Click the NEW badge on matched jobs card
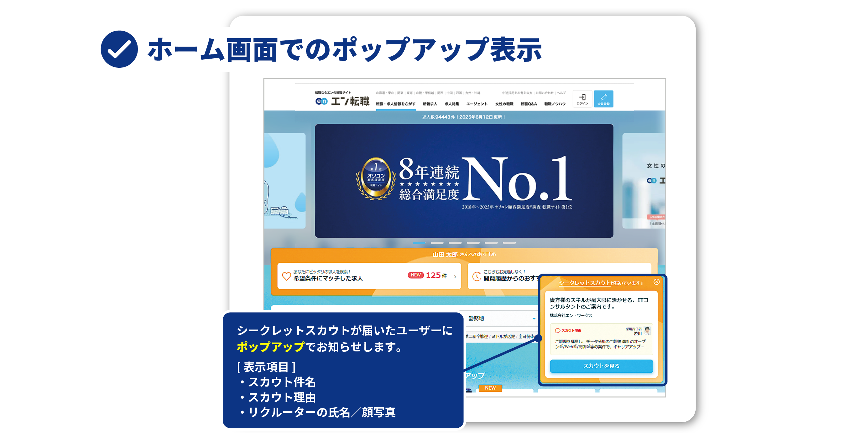868x444 pixels. 415,275
